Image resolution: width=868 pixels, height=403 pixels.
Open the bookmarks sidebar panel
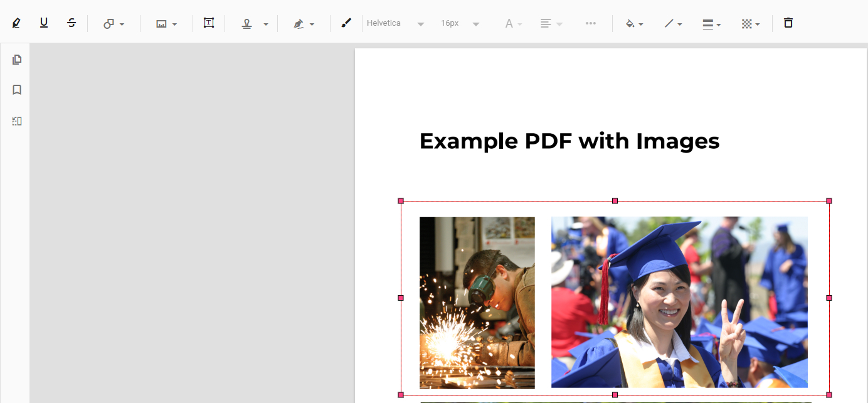coord(17,90)
